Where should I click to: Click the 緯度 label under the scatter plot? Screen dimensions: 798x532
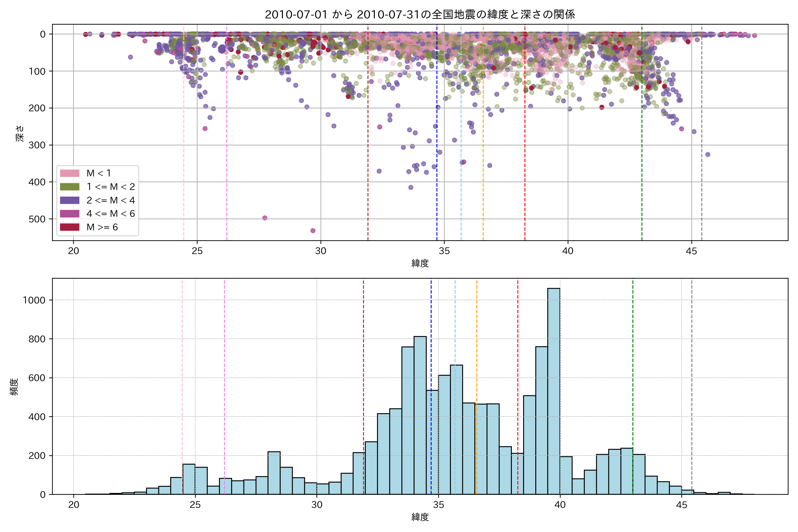(420, 263)
